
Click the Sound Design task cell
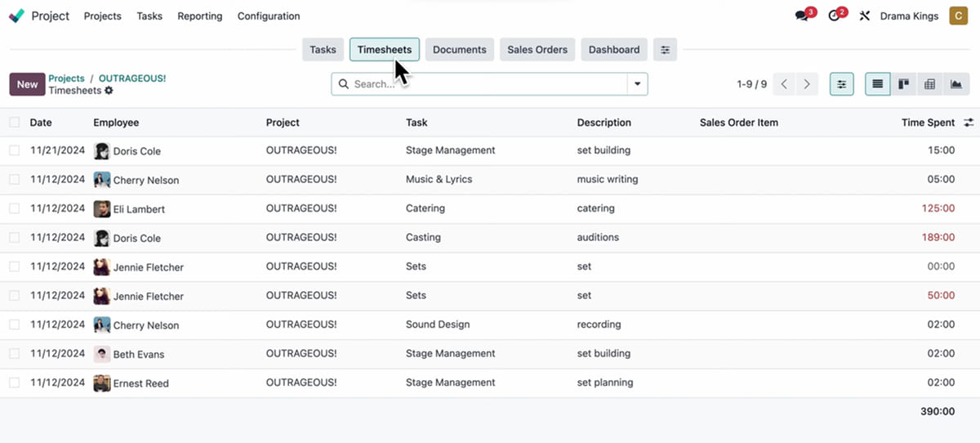coord(438,324)
